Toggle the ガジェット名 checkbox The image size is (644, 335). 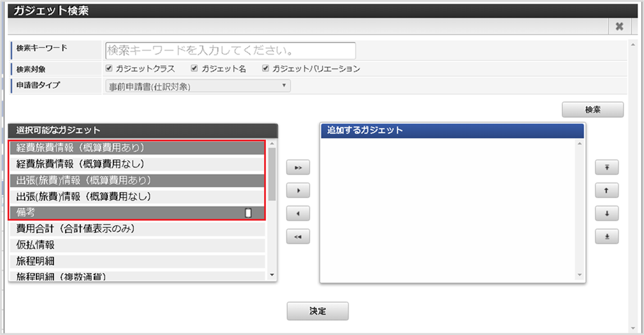(194, 68)
